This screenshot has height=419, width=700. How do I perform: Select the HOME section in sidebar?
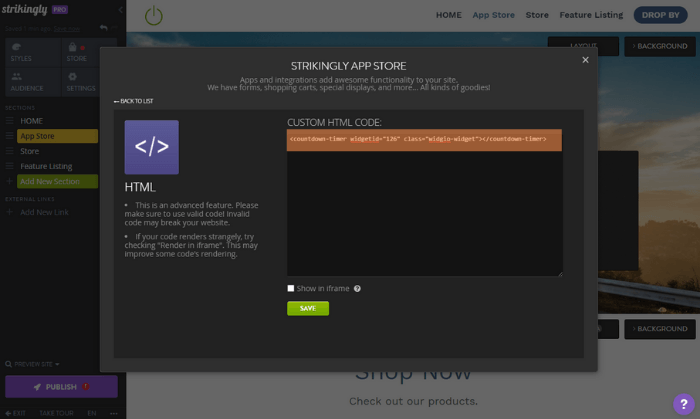click(31, 121)
